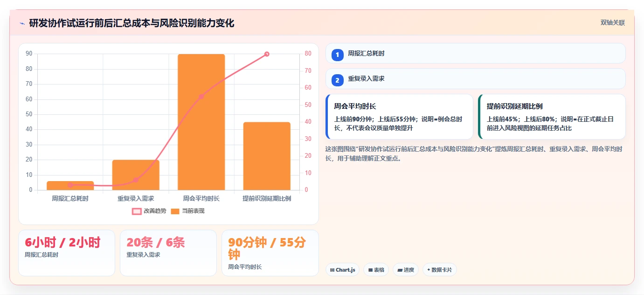Viewport: 644px width, 295px height.
Task: Click the 进度 tag icon
Action: pos(400,270)
